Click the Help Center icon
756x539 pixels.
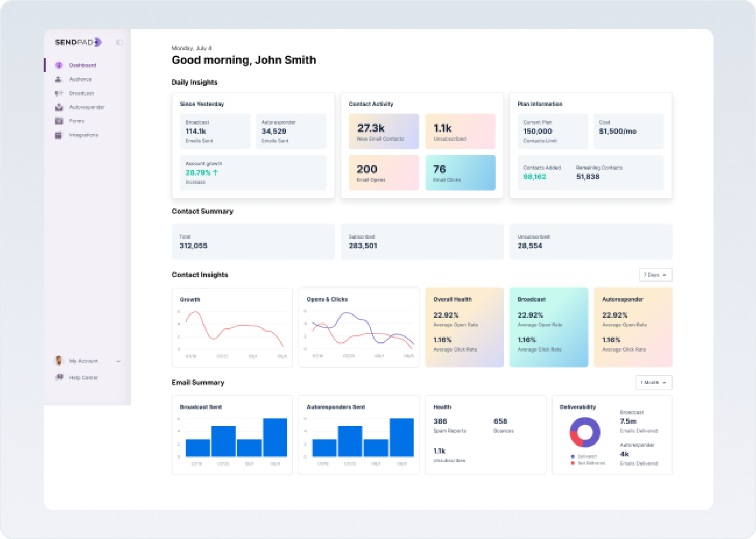coord(59,377)
